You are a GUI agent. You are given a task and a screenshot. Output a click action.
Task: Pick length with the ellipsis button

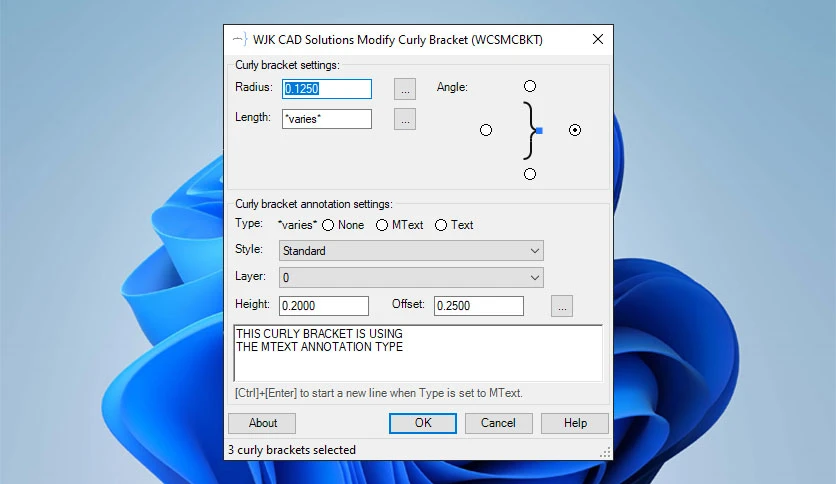coord(405,119)
